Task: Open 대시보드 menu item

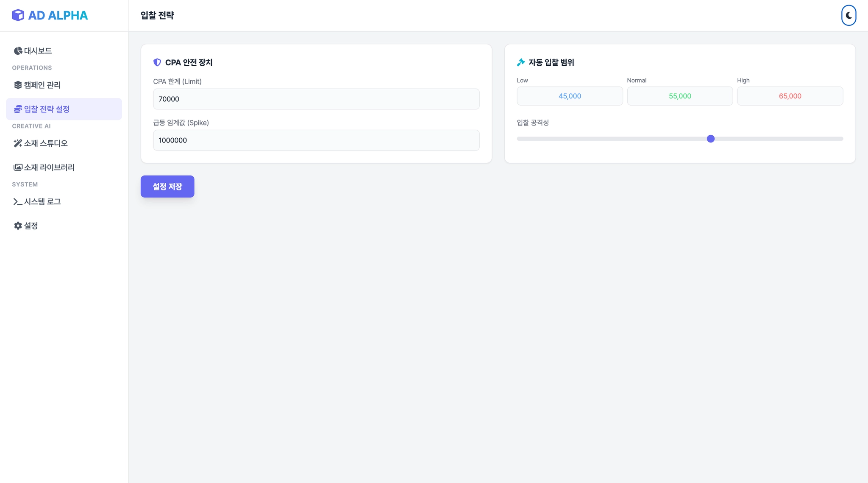Action: tap(38, 51)
